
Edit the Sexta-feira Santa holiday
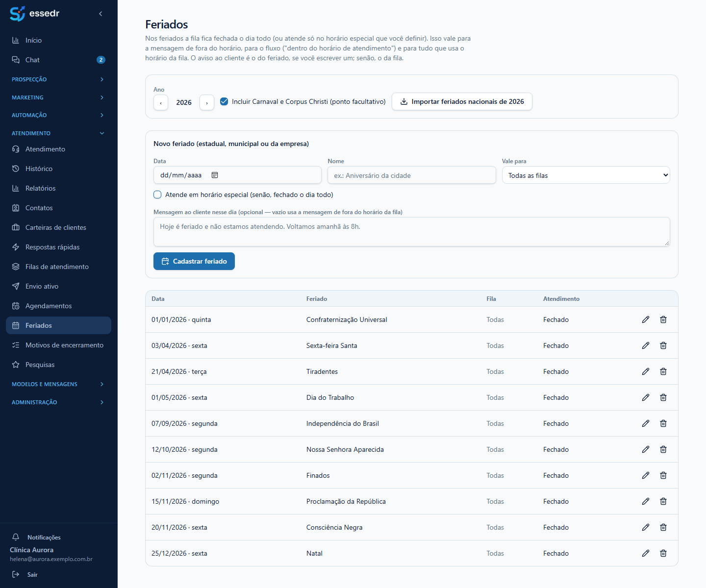tap(646, 345)
